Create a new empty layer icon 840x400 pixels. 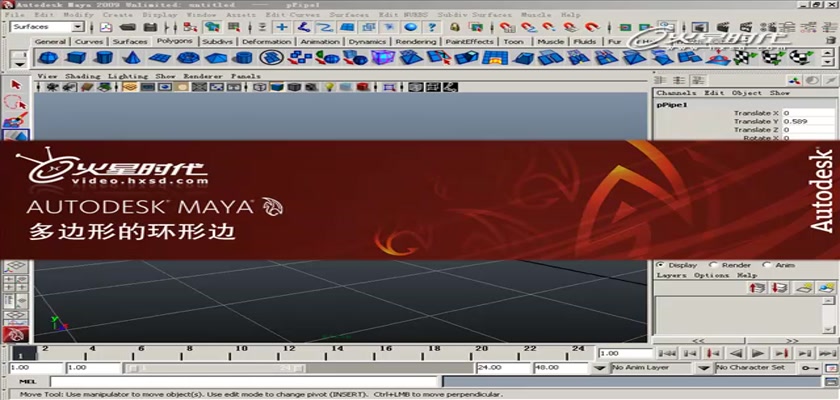pos(803,288)
